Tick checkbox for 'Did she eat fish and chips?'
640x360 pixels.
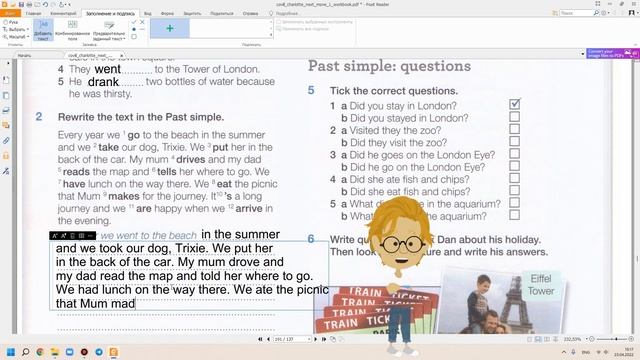point(514,190)
